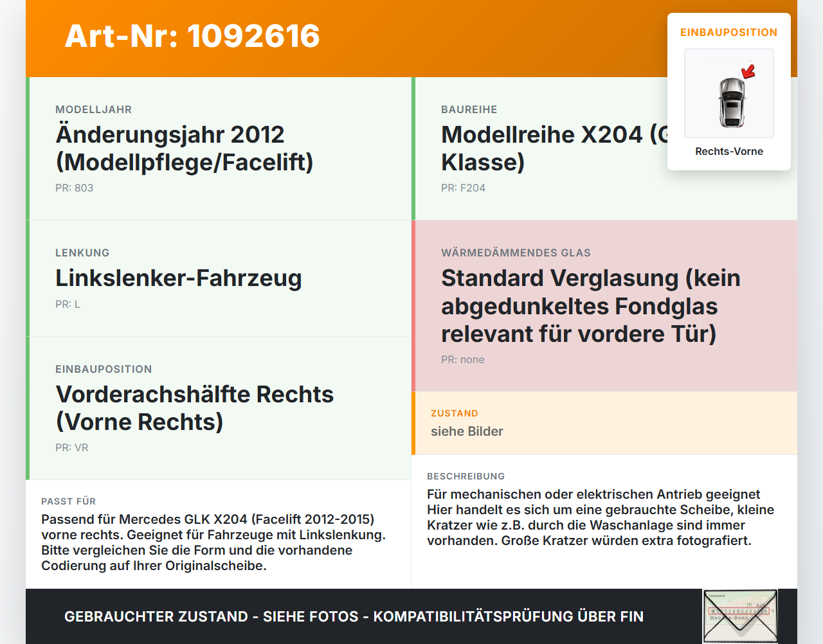Click the PR: 803 code
This screenshot has width=823, height=644.
click(75, 188)
